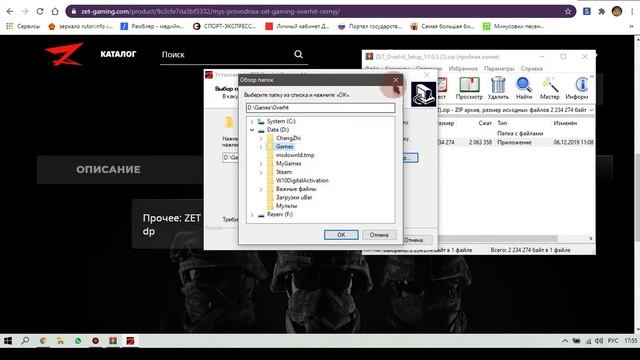Select the System (C:) drive

281,121
